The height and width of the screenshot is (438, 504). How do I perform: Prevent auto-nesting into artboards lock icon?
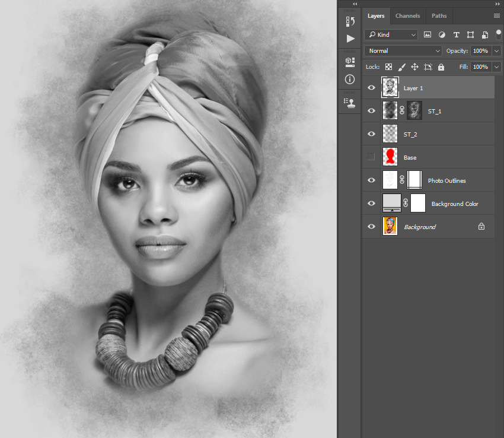(x=428, y=67)
